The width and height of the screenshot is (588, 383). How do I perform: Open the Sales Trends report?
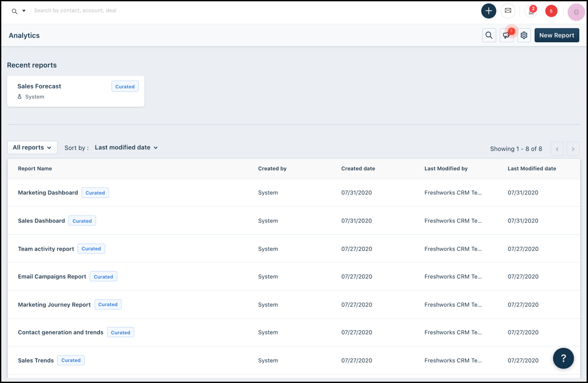click(36, 360)
